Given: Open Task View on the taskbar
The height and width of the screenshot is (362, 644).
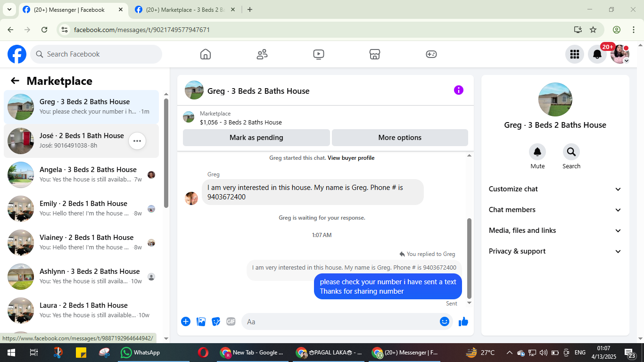Looking at the screenshot, I should pos(33,353).
